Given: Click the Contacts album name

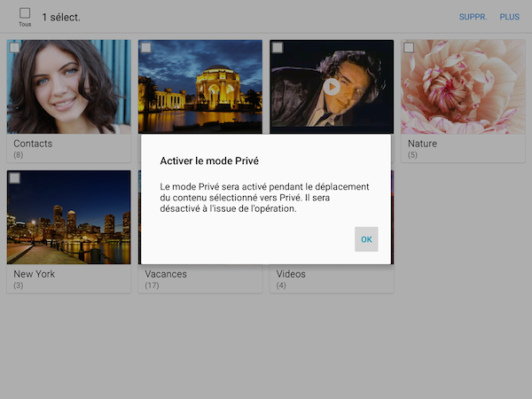Looking at the screenshot, I should point(33,144).
